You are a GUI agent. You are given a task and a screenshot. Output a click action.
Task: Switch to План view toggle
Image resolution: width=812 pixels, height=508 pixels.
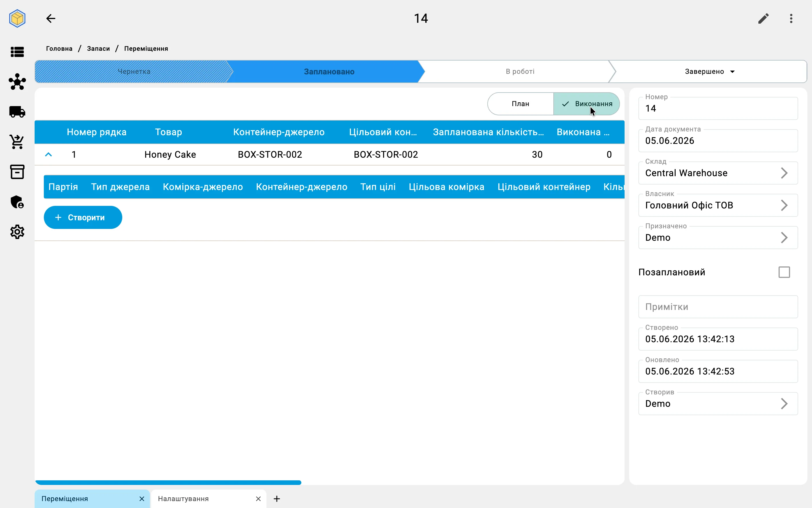pyautogui.click(x=520, y=104)
